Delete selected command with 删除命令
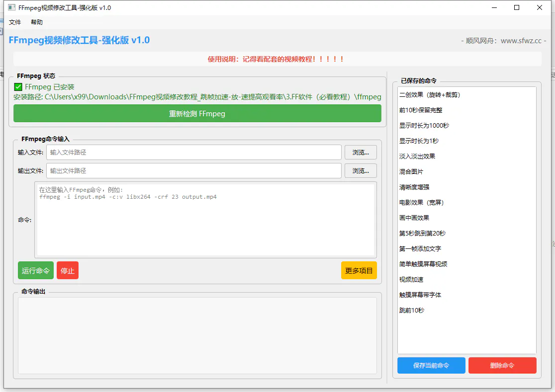 [x=502, y=365]
